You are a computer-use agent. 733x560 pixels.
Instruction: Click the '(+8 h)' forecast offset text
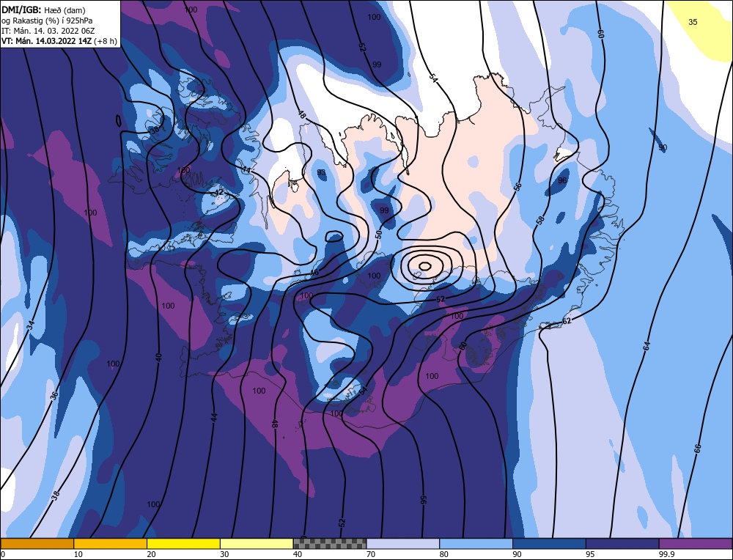(105, 41)
